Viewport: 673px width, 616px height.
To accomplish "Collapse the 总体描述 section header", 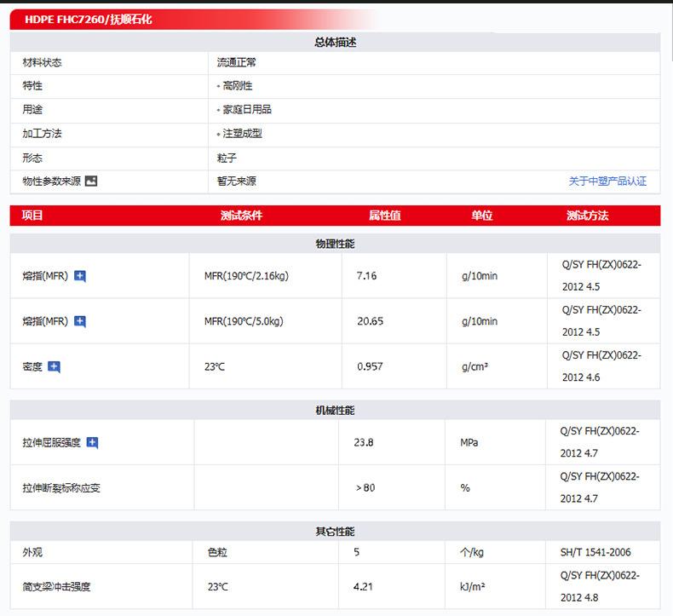I will point(335,43).
